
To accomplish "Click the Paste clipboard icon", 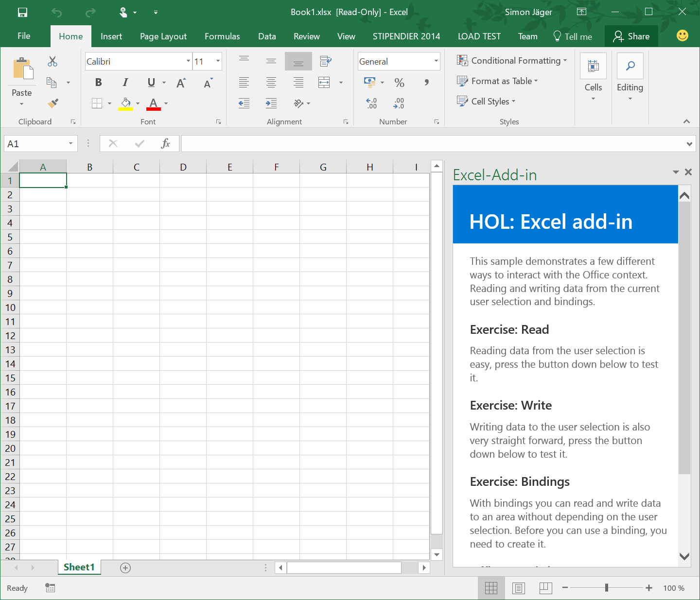I will pyautogui.click(x=23, y=68).
